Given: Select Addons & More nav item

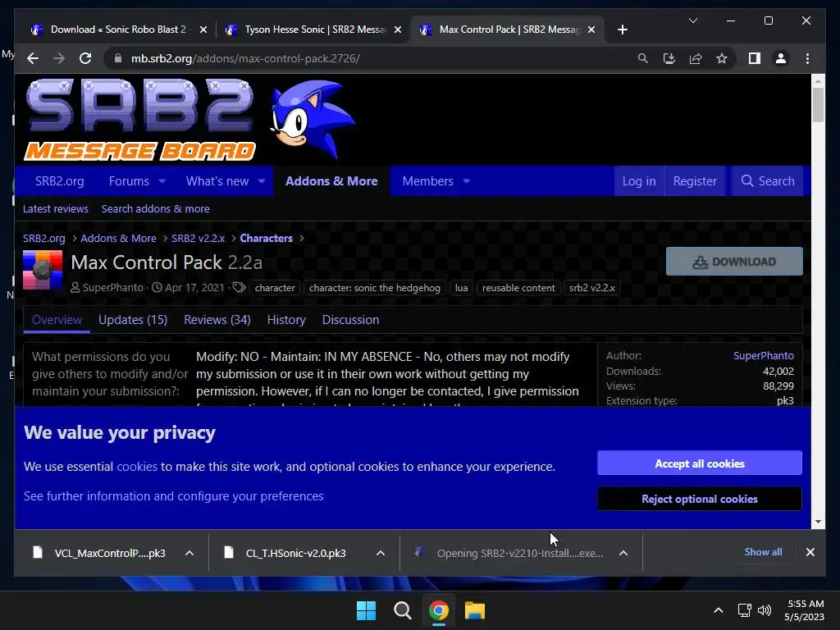Looking at the screenshot, I should [x=331, y=181].
